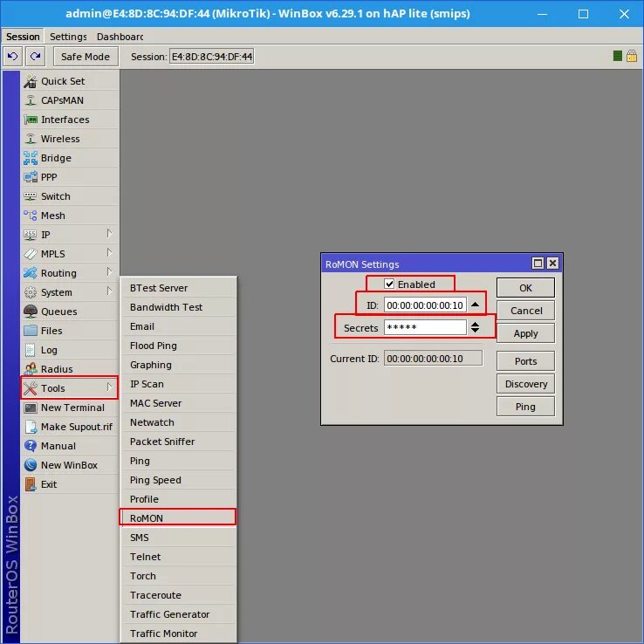The image size is (644, 644).
Task: Click the Routing sidebar icon
Action: click(31, 273)
